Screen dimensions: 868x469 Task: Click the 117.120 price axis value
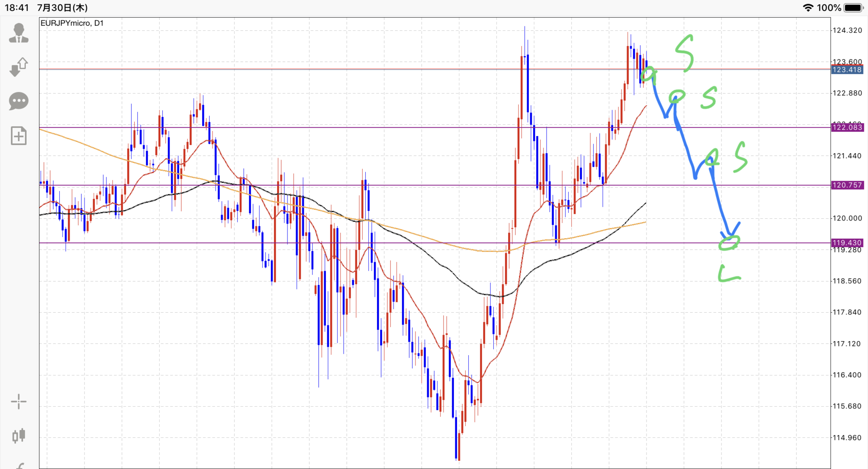[847, 344]
